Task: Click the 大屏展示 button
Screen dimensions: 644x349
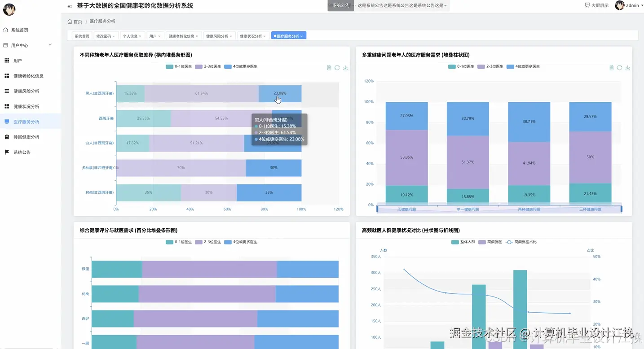Action: tap(597, 5)
